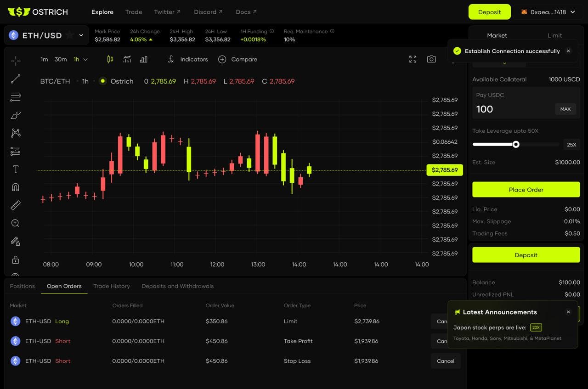588x389 pixels.
Task: Adjust the leverage slider handle
Action: pos(516,144)
